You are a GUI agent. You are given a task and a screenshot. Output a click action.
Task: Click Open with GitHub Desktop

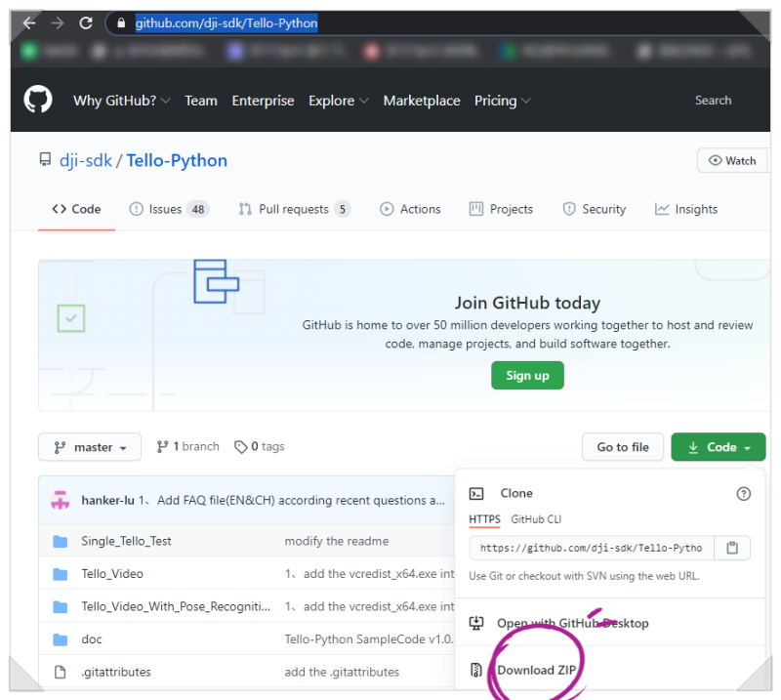click(573, 623)
